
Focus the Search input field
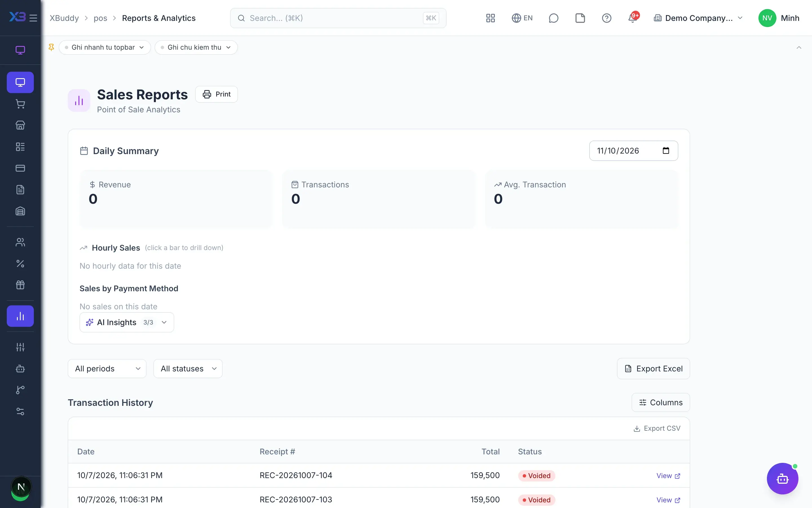click(338, 18)
